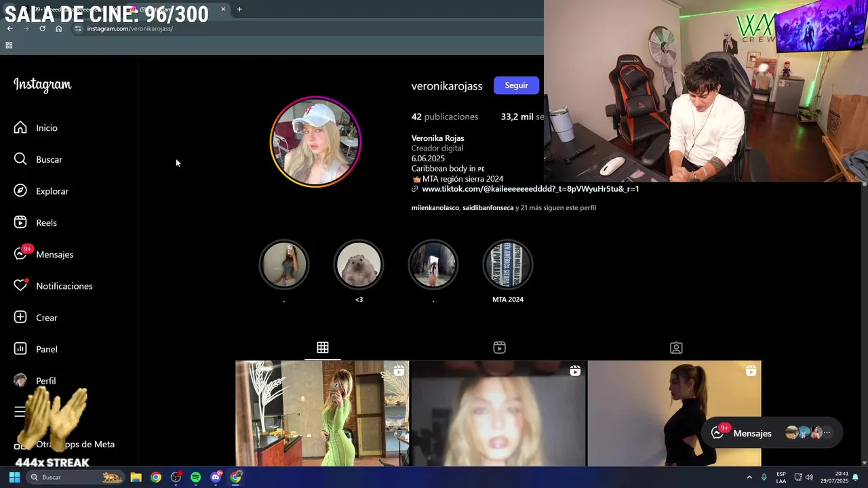868x488 pixels.
Task: Switch to the Reels tab on profile
Action: pyautogui.click(x=499, y=348)
